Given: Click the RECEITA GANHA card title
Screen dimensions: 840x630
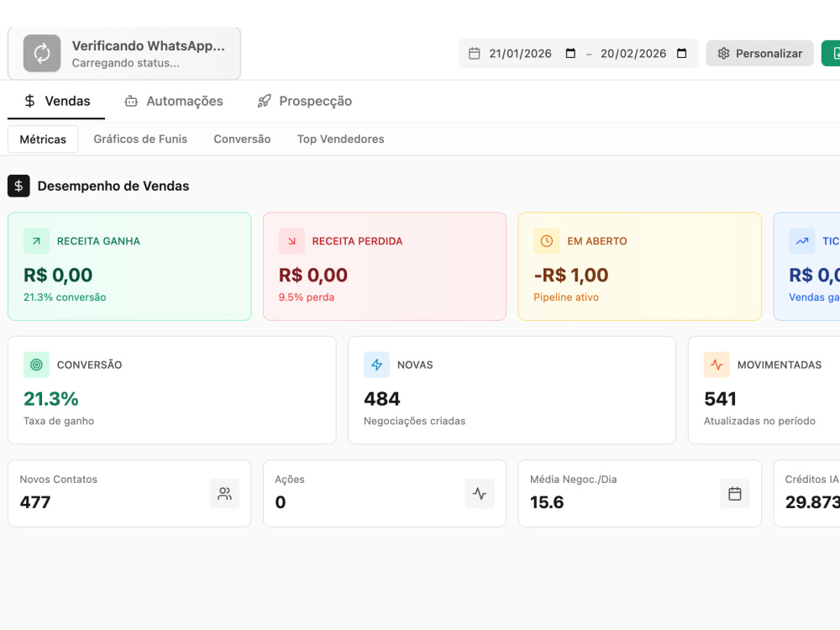Looking at the screenshot, I should coord(98,242).
